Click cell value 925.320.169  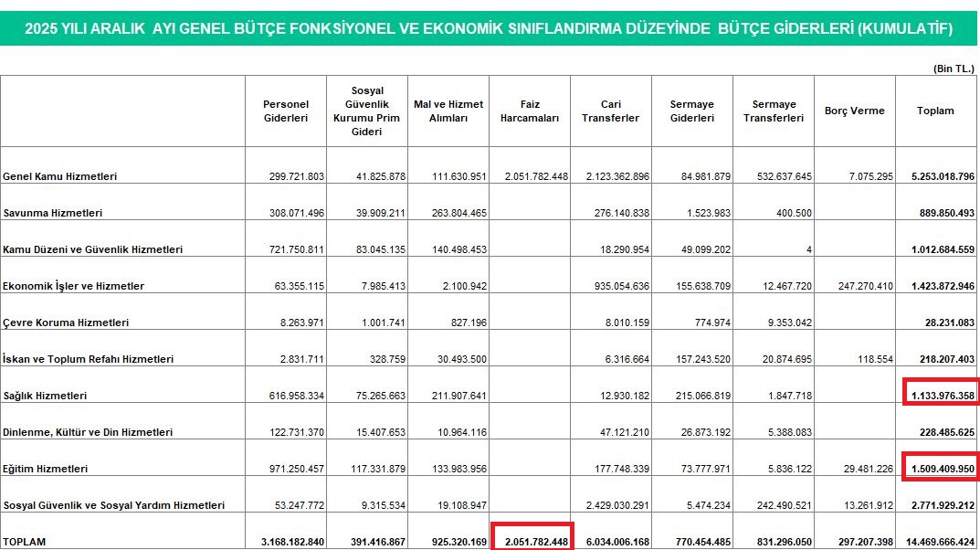(x=458, y=542)
